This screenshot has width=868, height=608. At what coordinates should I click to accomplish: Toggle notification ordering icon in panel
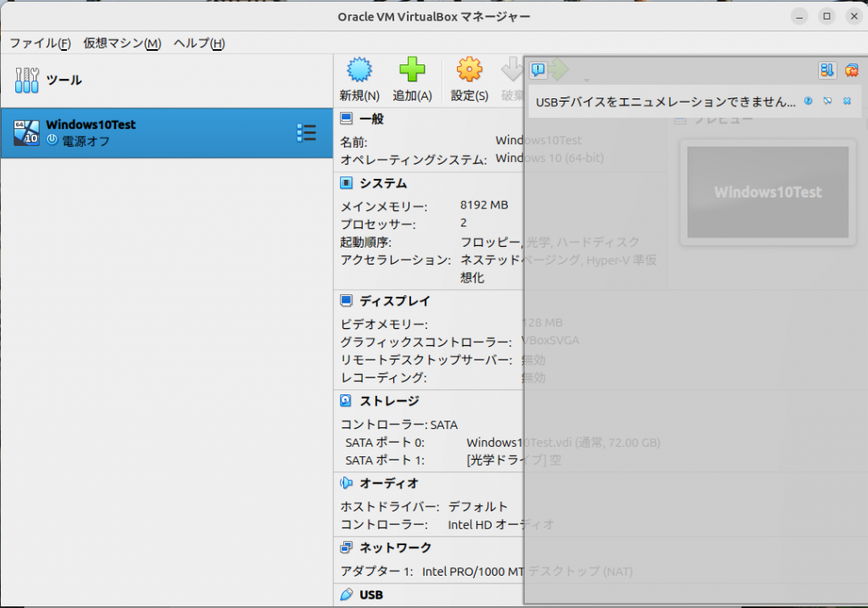pyautogui.click(x=827, y=70)
